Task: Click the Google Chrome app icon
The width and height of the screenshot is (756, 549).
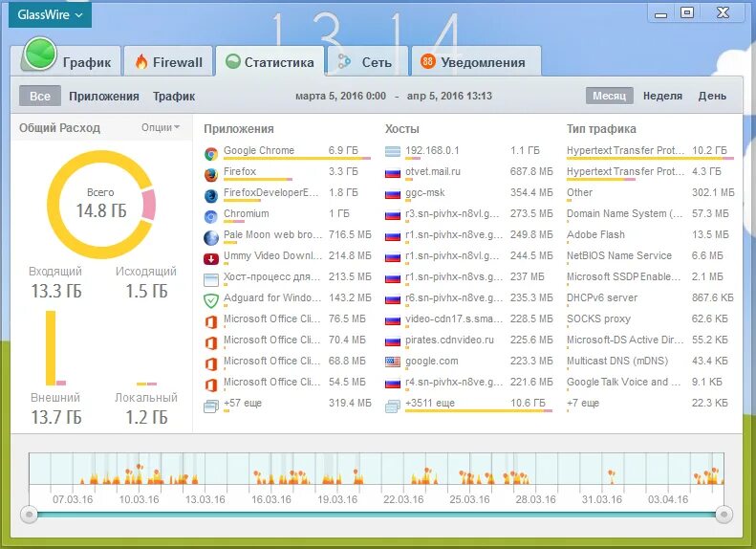Action: (210, 153)
